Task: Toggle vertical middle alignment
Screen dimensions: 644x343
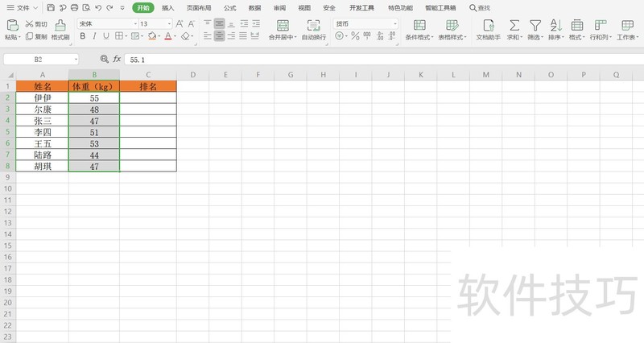Action: (219, 23)
